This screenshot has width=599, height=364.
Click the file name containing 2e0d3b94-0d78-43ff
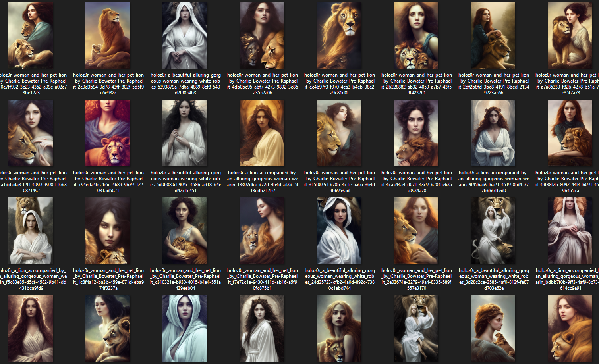(x=108, y=84)
